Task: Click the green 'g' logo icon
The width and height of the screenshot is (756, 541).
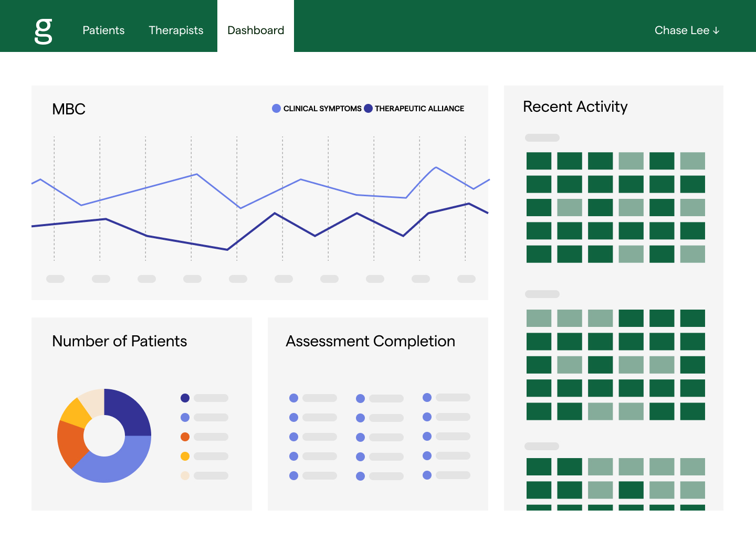Action: pyautogui.click(x=43, y=31)
